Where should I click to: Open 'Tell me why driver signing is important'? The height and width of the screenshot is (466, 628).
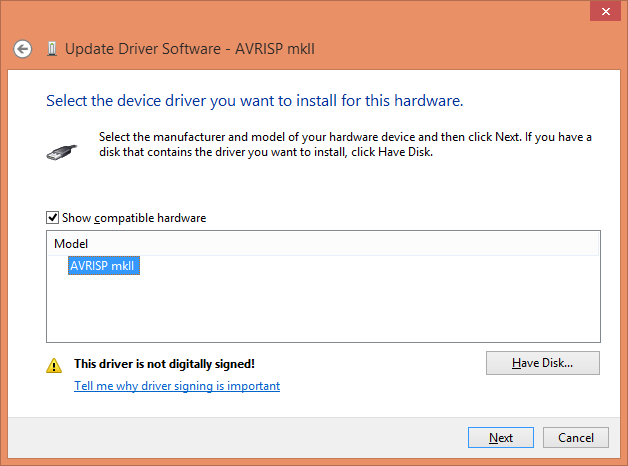tap(177, 386)
